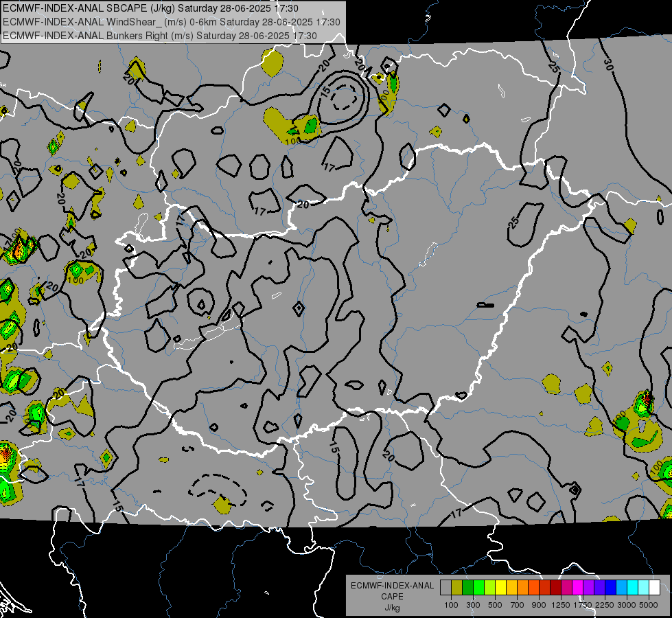The image size is (672, 618).
Task: Select the dark green legend swatch
Action: point(467,588)
